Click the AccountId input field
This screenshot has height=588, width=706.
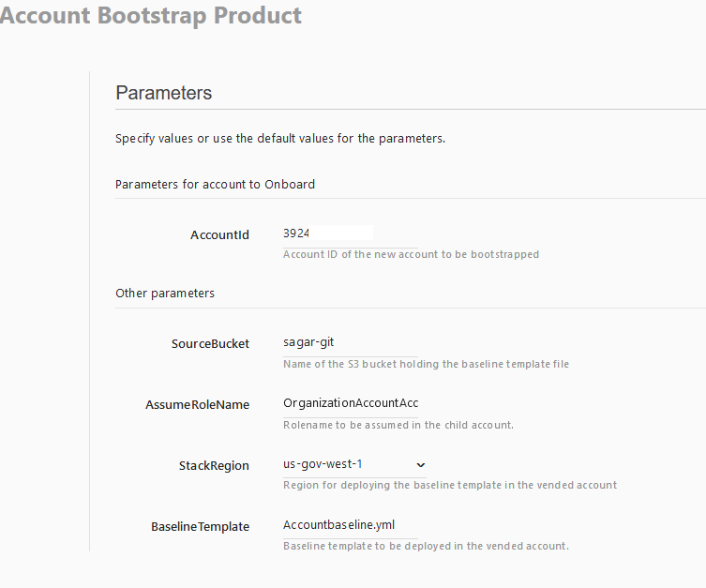(x=351, y=234)
